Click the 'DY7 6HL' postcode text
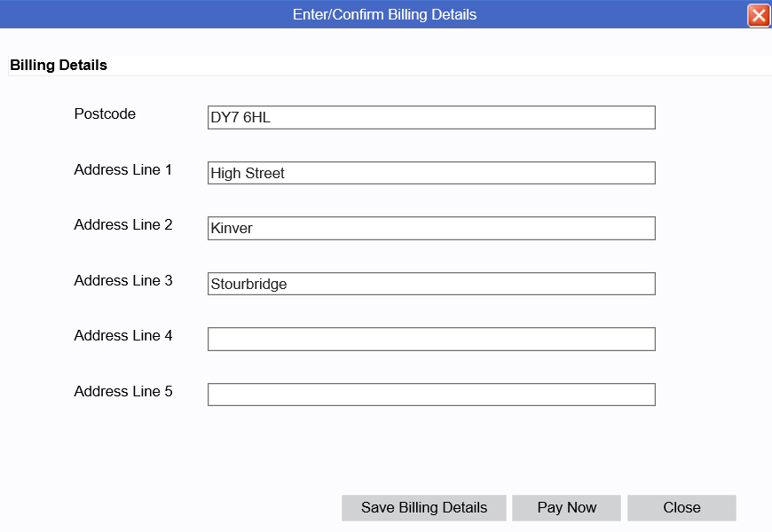Image resolution: width=772 pixels, height=532 pixels. click(x=240, y=118)
